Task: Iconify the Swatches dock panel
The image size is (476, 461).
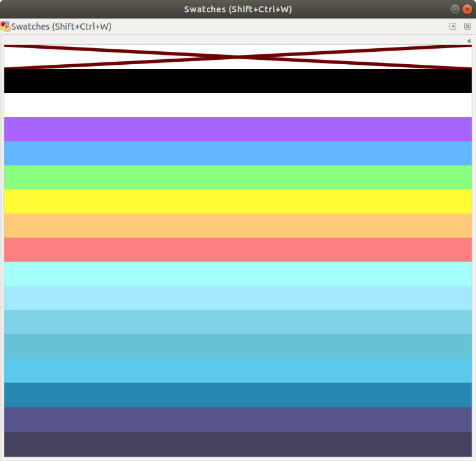Action: point(453,27)
